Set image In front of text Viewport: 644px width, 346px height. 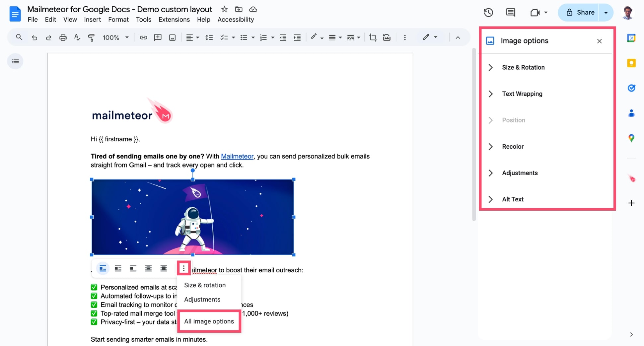164,268
